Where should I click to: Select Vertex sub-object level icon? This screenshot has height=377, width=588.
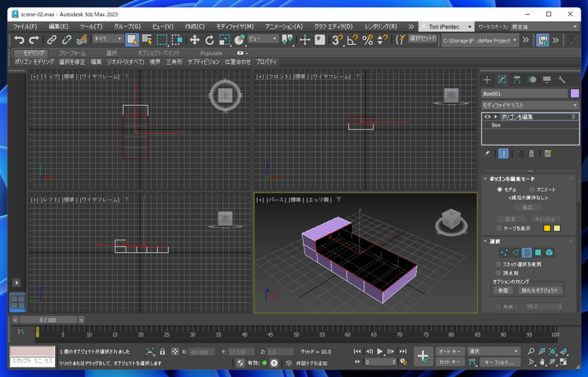click(x=504, y=253)
